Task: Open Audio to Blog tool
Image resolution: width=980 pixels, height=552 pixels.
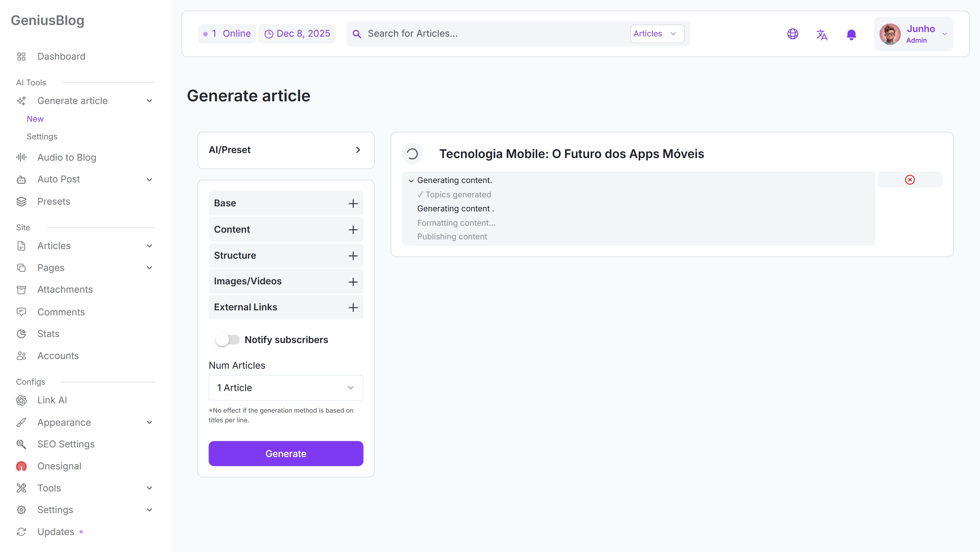Action: pyautogui.click(x=67, y=157)
